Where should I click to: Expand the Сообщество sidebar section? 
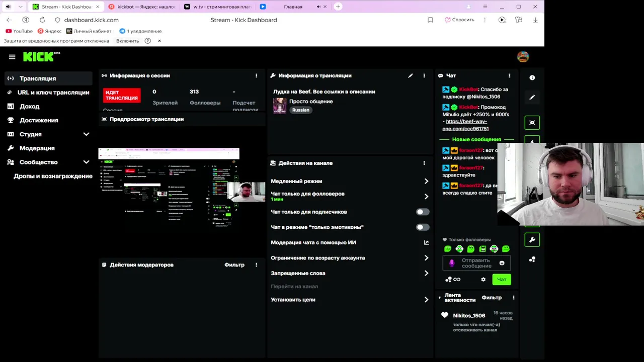(x=86, y=162)
